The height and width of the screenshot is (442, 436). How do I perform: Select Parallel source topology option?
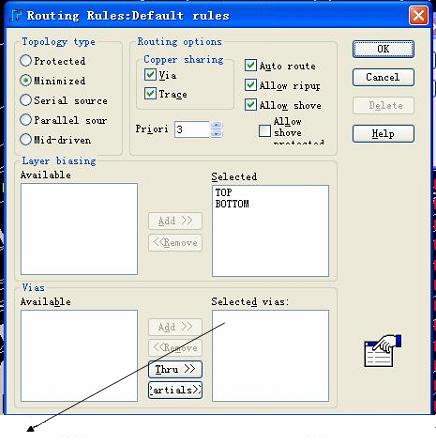tap(25, 120)
